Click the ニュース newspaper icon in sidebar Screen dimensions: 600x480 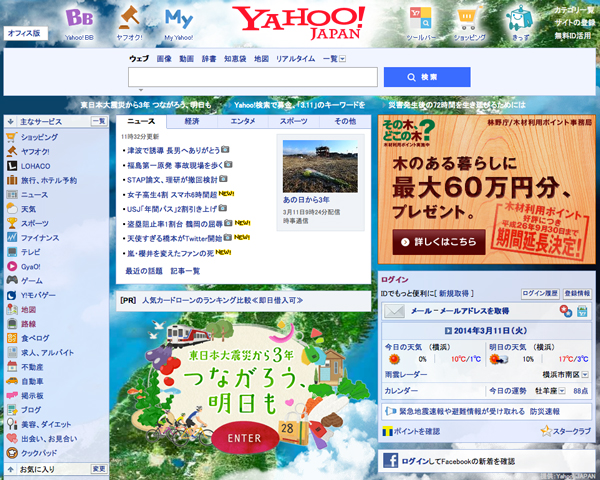coord(12,194)
